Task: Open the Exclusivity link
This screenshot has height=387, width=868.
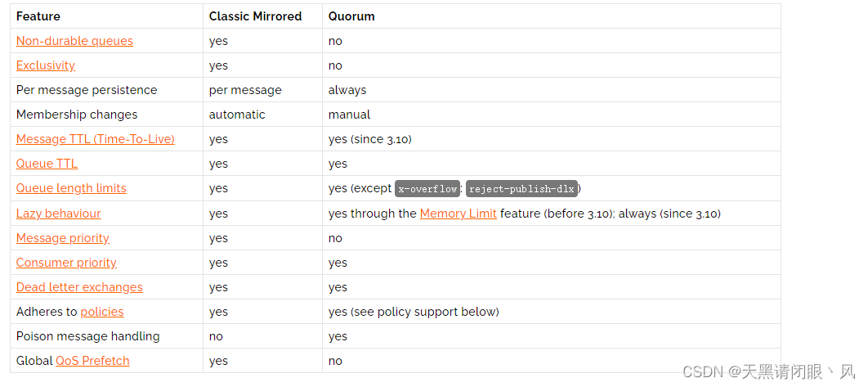Action: click(x=46, y=65)
